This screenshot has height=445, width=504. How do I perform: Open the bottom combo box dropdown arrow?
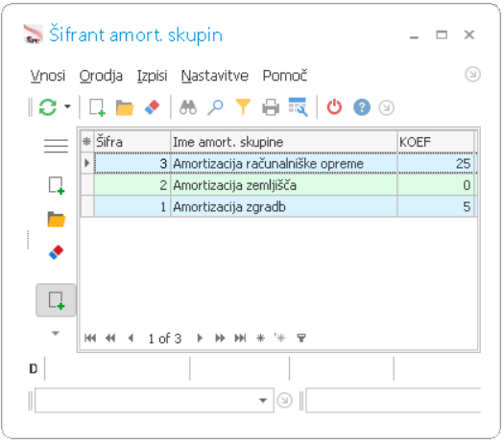click(263, 400)
